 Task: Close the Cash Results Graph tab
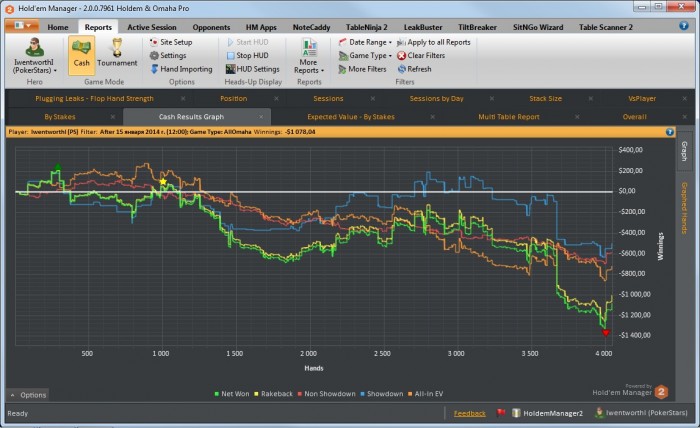click(x=261, y=117)
